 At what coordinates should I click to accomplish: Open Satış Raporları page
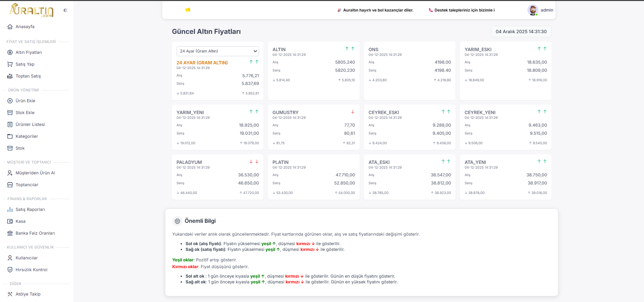[x=30, y=210]
